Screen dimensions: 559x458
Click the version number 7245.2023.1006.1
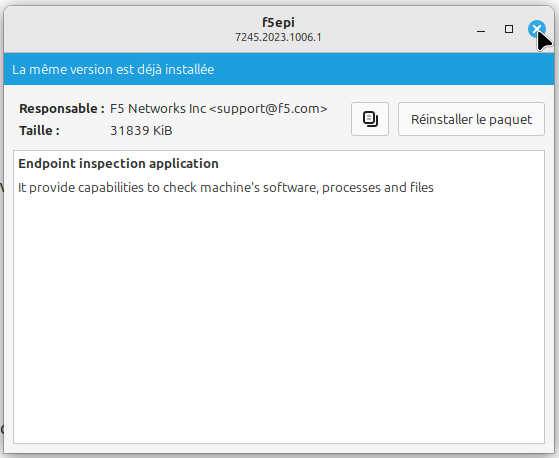click(x=278, y=37)
